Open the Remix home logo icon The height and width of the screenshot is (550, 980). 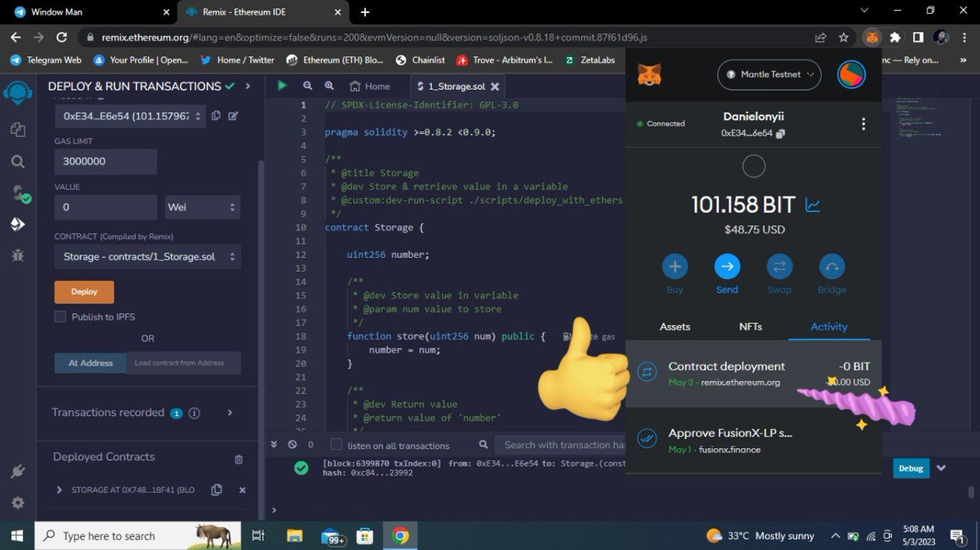(x=18, y=91)
